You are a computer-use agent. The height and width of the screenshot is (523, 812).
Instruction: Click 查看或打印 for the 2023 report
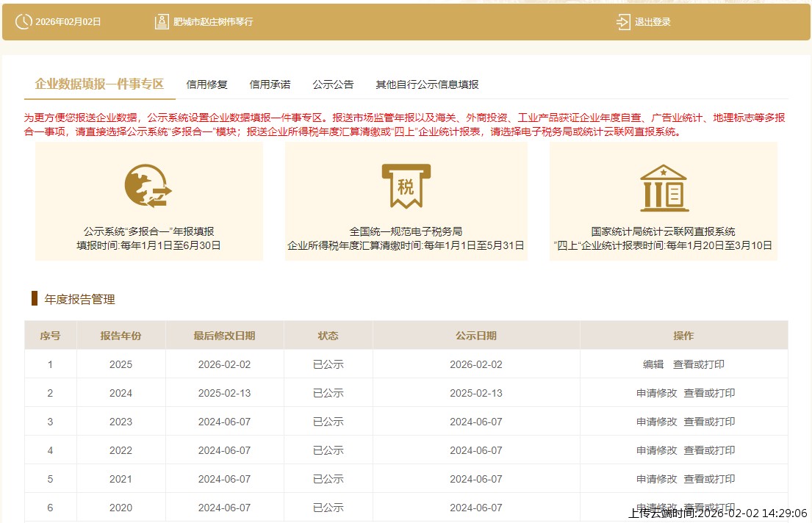(709, 422)
